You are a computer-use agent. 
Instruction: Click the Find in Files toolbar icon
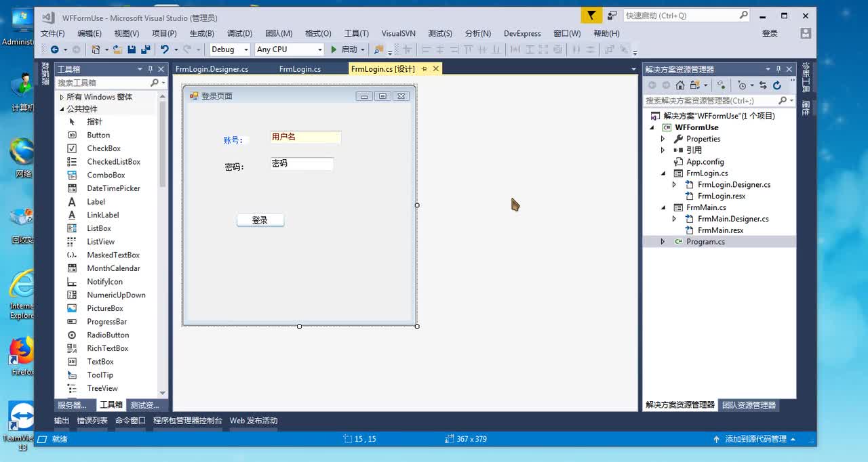(x=378, y=49)
